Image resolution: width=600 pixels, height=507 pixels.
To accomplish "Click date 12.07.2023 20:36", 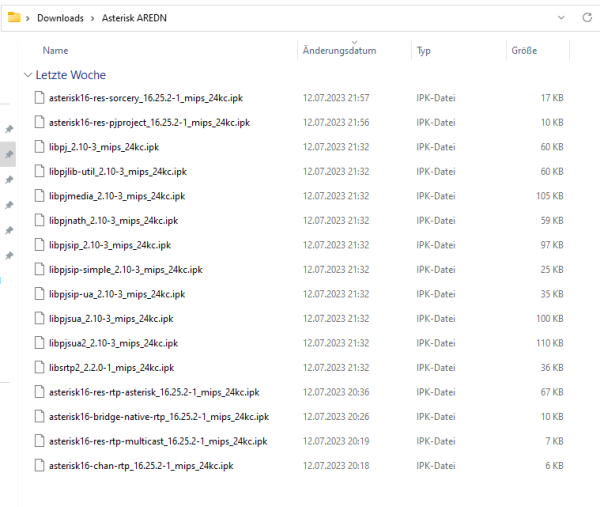I will click(x=336, y=392).
